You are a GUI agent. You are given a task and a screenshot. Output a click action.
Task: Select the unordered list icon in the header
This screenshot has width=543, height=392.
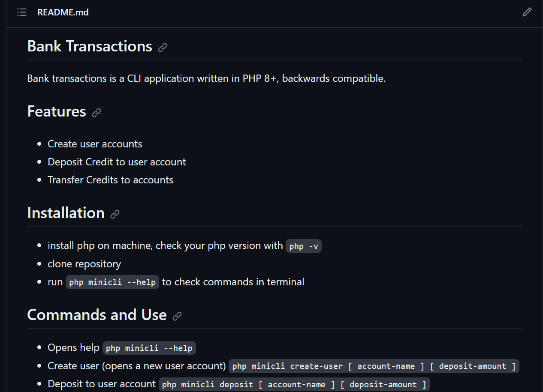(x=21, y=12)
